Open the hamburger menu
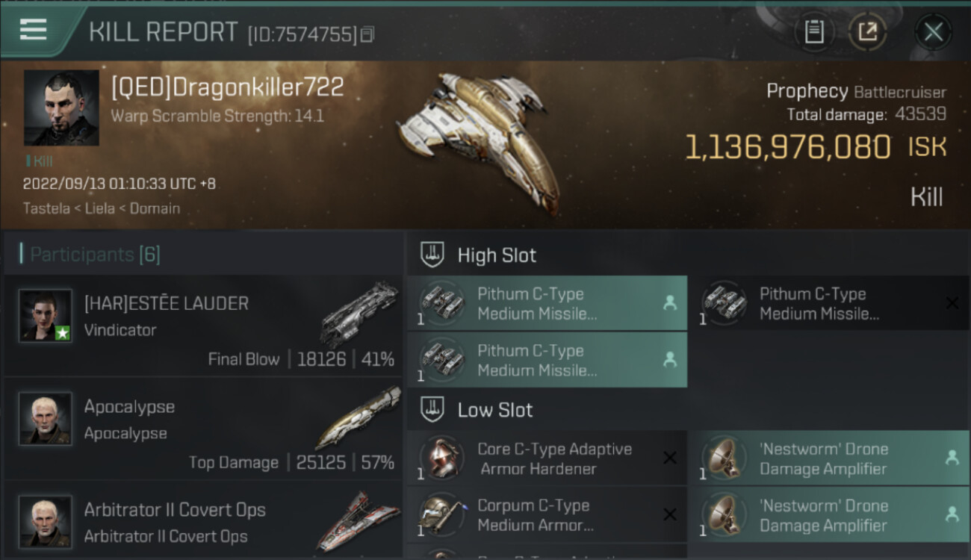Viewport: 971px width, 560px height. point(33,30)
